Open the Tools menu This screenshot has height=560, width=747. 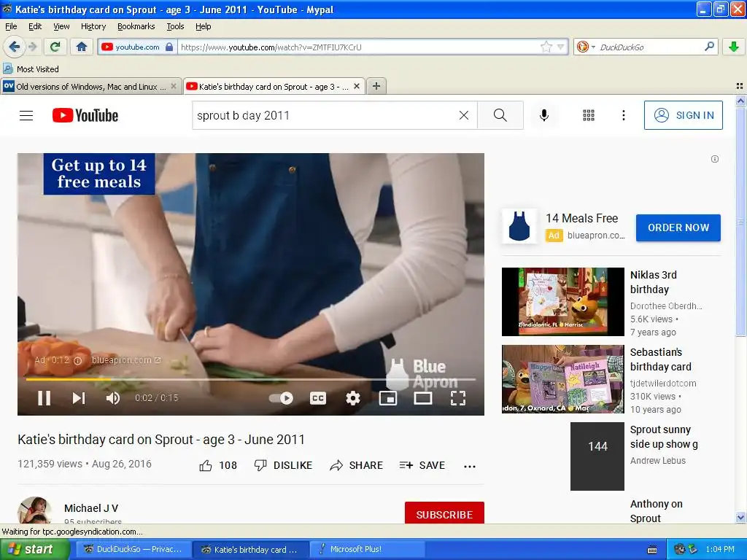[x=175, y=26]
